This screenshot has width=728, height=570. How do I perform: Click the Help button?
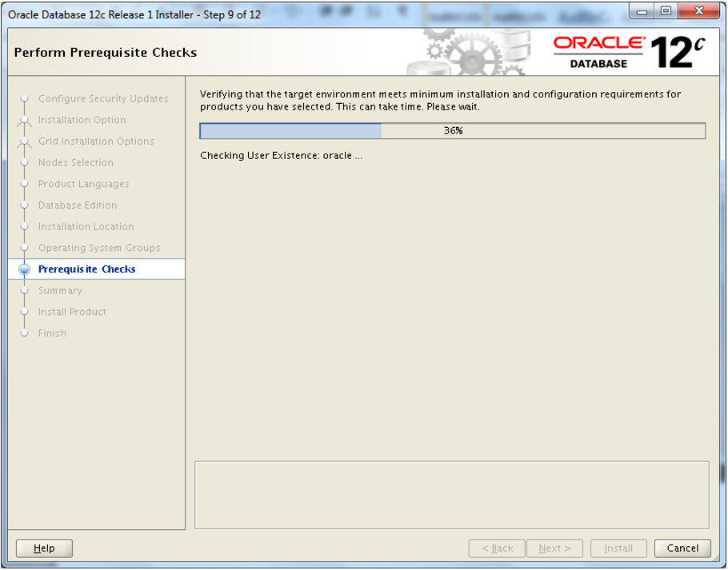pyautogui.click(x=44, y=548)
